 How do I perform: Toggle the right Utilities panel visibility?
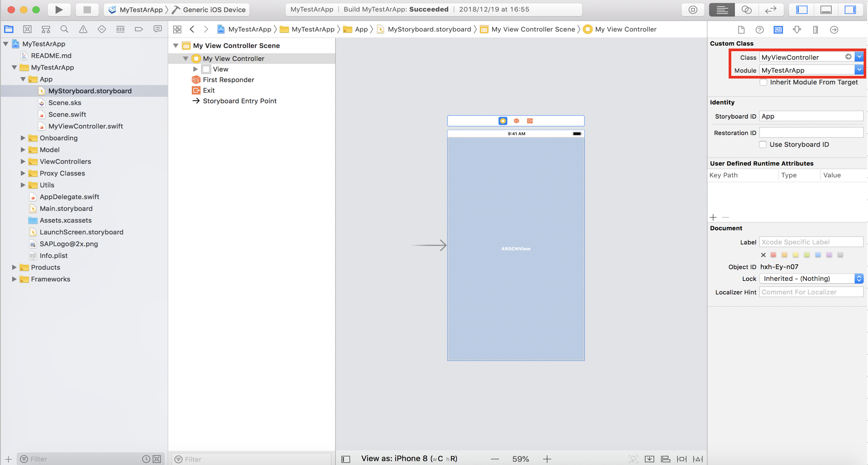click(850, 9)
